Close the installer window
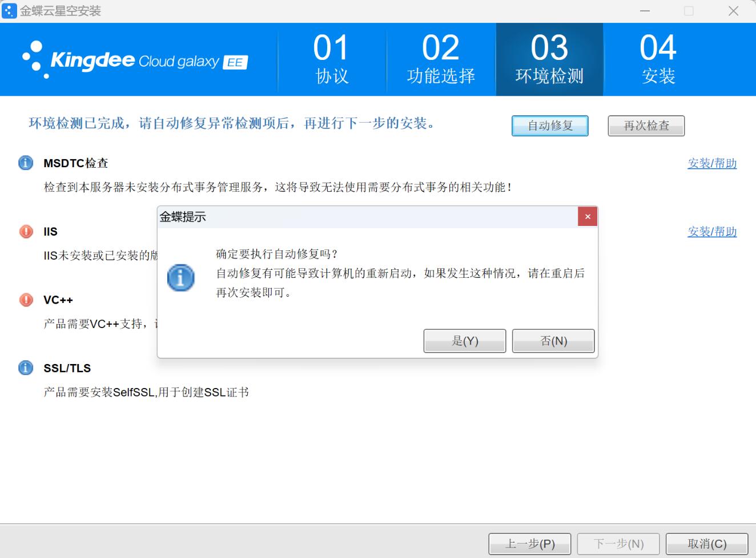Viewport: 756px width, 558px height. (x=734, y=11)
